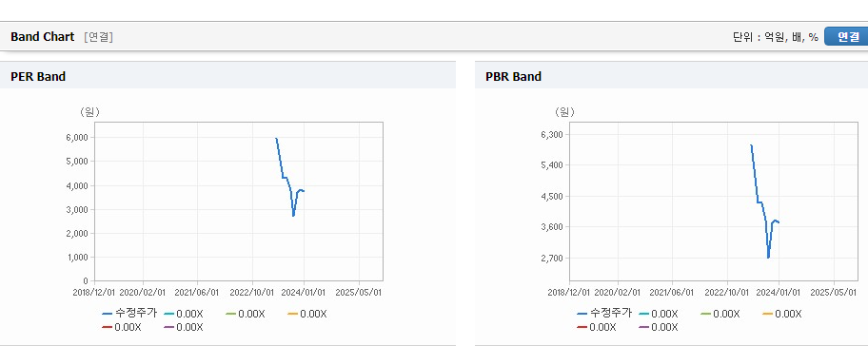Click 2020/02/01 date label under PBR chart
The height and width of the screenshot is (346, 868).
(x=619, y=292)
